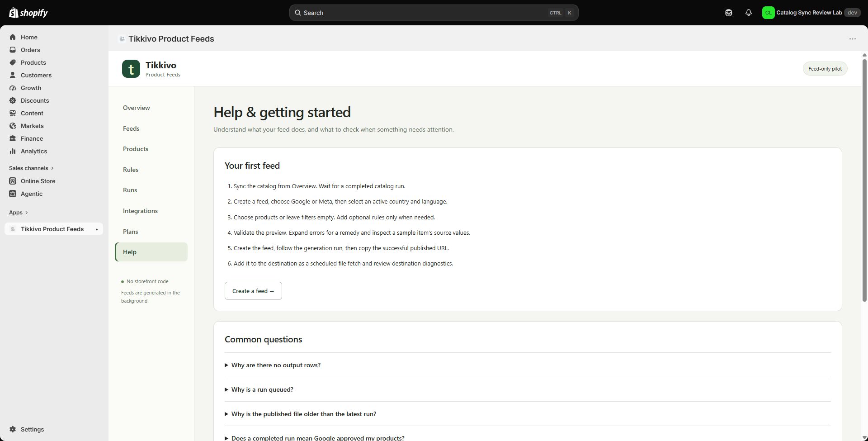Click the 'Create a feed →' button
The height and width of the screenshot is (441, 868).
pos(253,291)
